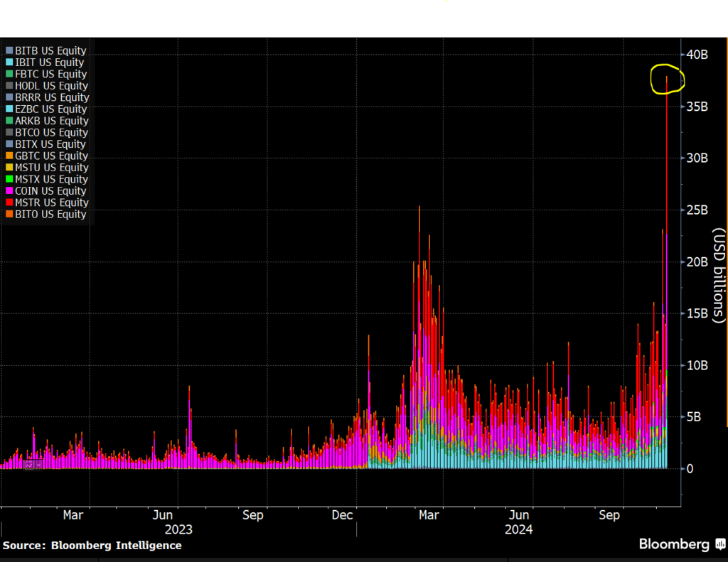Click the BITB US Equity legend swatch
This screenshot has width=728, height=562.
(x=9, y=50)
